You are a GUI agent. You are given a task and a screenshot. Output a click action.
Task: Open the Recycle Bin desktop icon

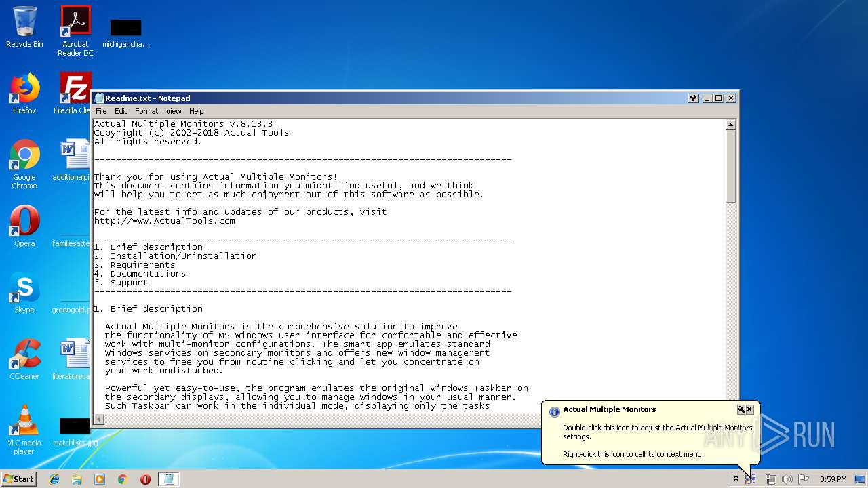click(x=24, y=27)
